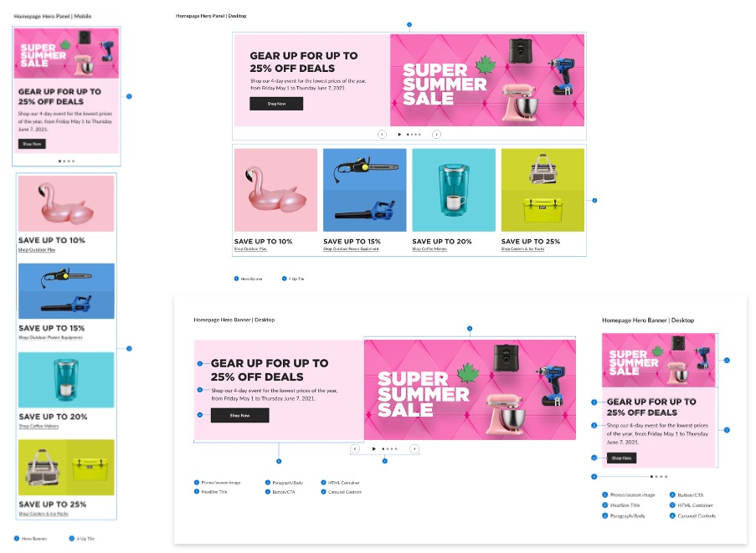The height and width of the screenshot is (553, 756).
Task: Select the mobile teal coffee maker tile
Action: pos(66,380)
